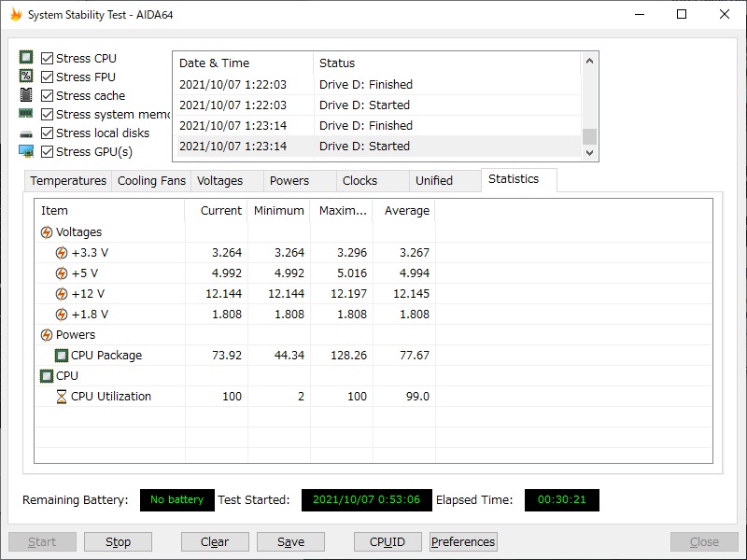The image size is (747, 560).
Task: Disable the Stress GPU(s) checkbox
Action: [x=48, y=152]
